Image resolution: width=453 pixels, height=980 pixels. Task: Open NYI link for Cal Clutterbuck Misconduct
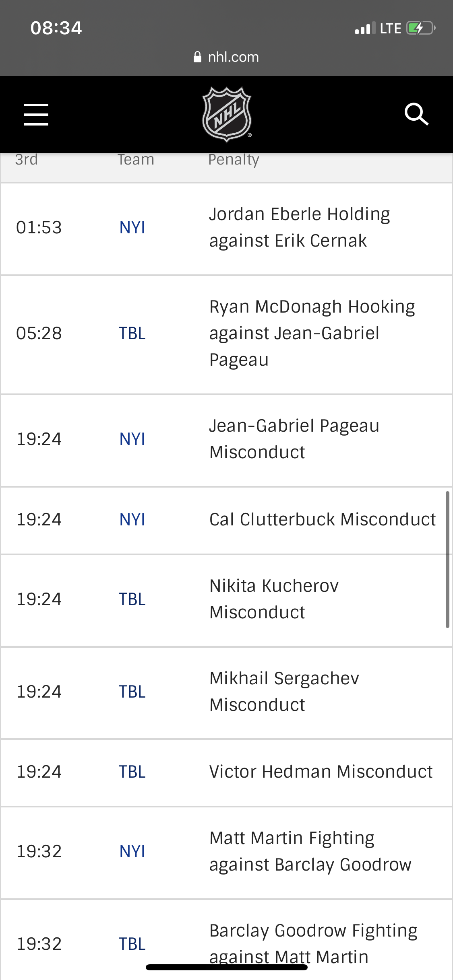[x=132, y=520]
